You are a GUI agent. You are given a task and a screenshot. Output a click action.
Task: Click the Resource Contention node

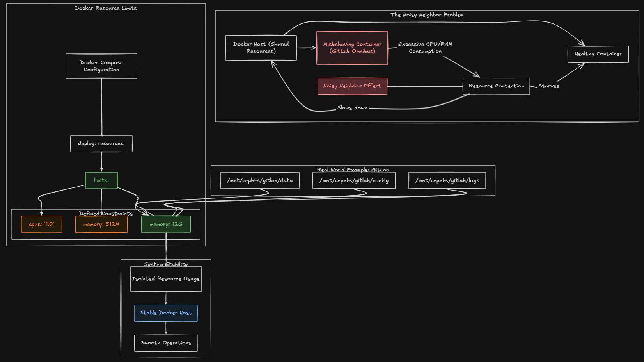click(x=496, y=86)
